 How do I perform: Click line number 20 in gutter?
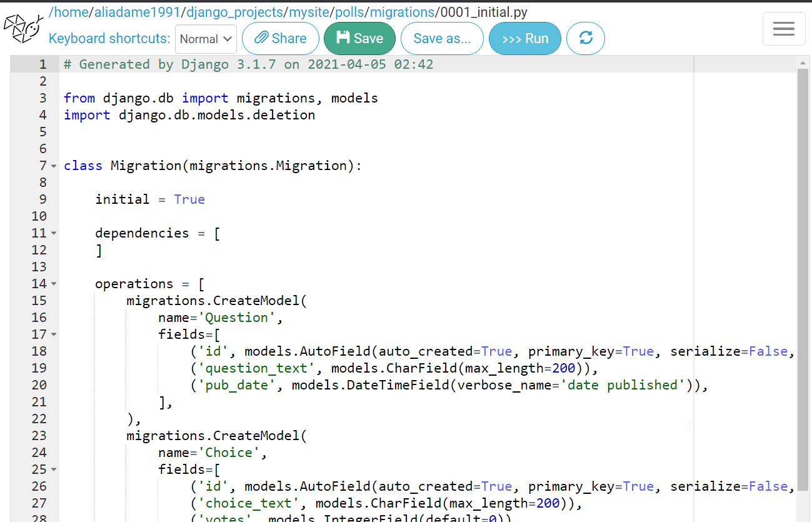(39, 385)
